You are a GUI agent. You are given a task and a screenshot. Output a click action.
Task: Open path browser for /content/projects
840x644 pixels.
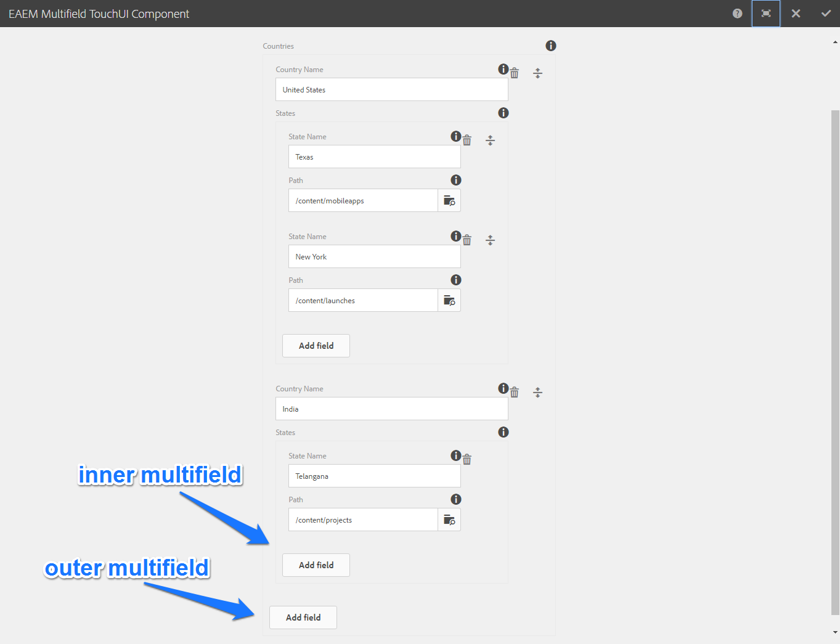449,520
